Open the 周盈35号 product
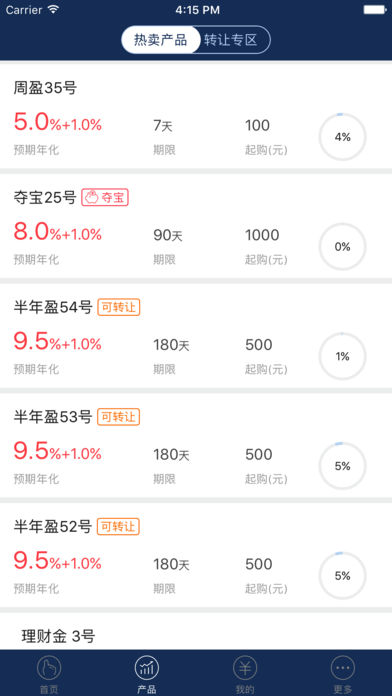Image resolution: width=392 pixels, height=696 pixels. coord(196,116)
